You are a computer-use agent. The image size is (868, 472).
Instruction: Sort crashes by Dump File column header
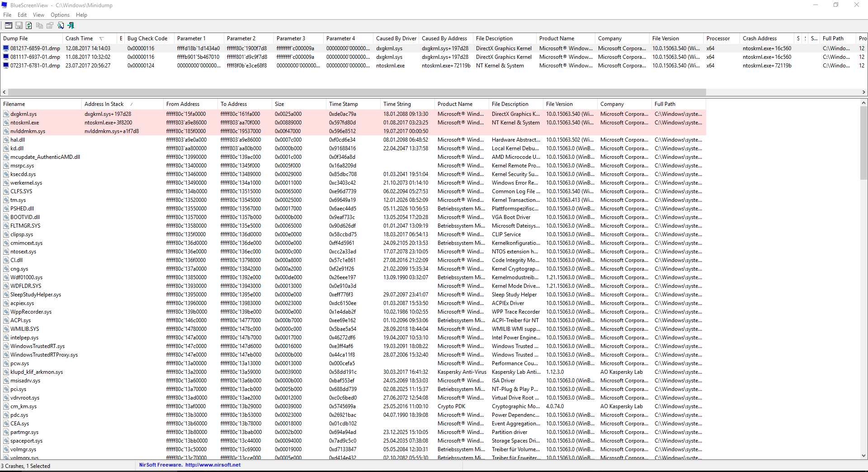click(31, 38)
